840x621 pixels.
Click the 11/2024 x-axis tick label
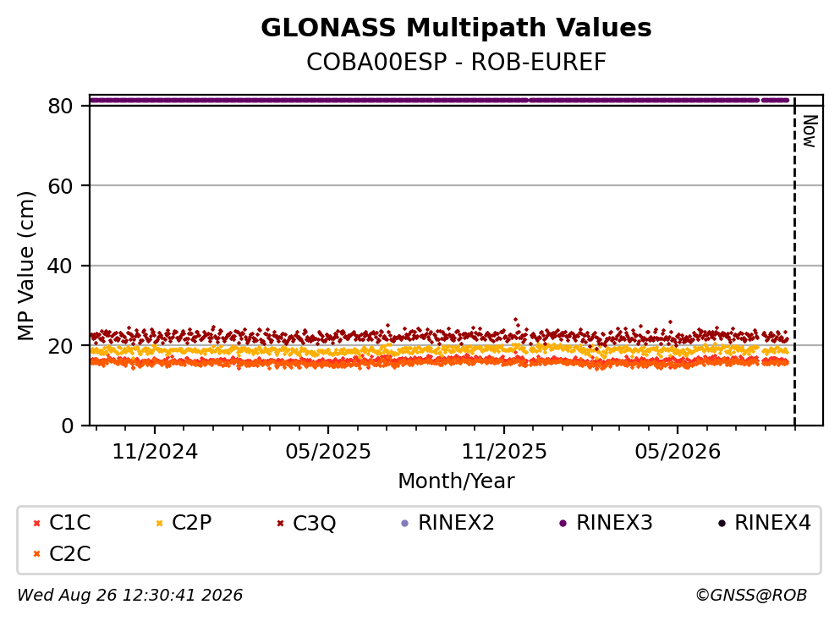(155, 452)
